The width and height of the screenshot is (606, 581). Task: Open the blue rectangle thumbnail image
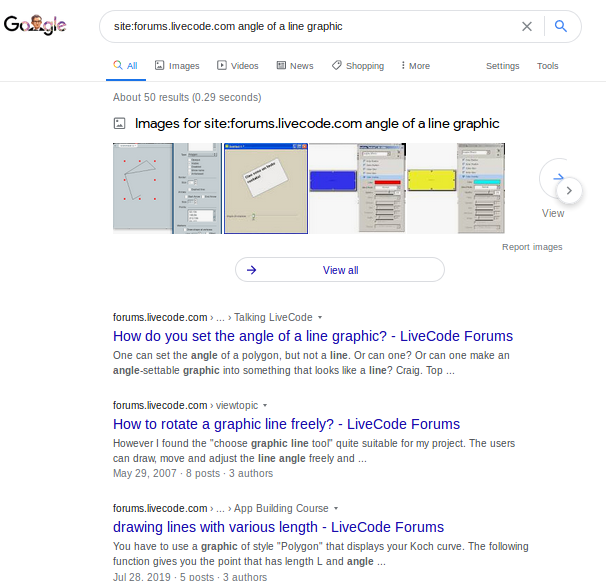[x=357, y=188]
